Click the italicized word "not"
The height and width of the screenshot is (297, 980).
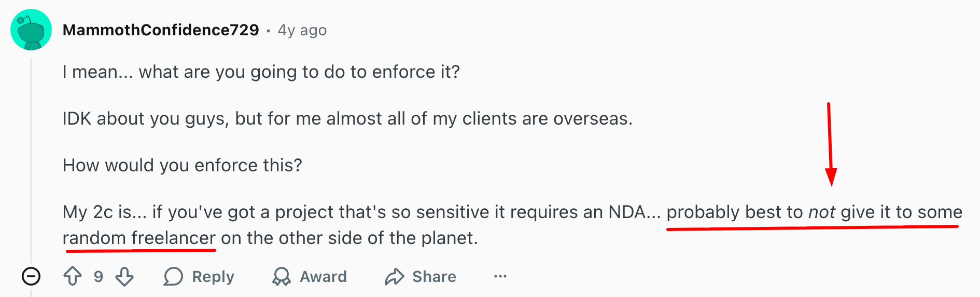pyautogui.click(x=822, y=212)
